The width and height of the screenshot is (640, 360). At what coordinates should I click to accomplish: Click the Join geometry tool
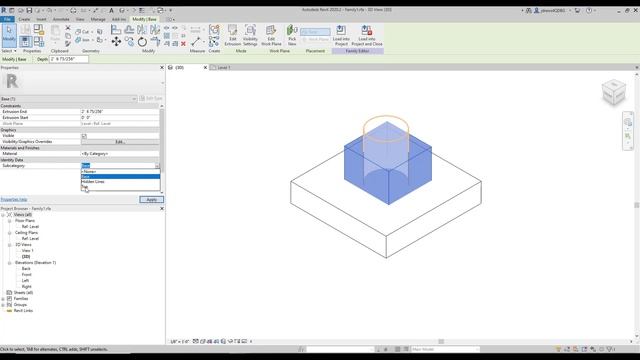(83, 40)
